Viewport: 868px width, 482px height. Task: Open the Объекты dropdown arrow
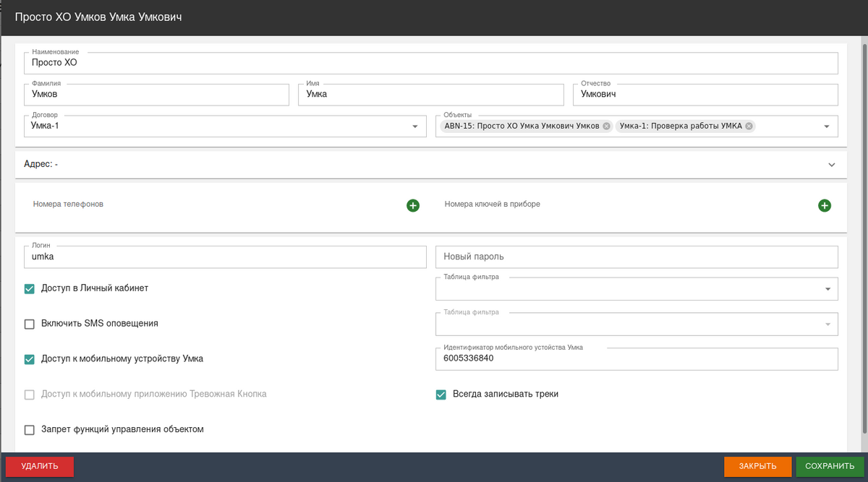(826, 126)
